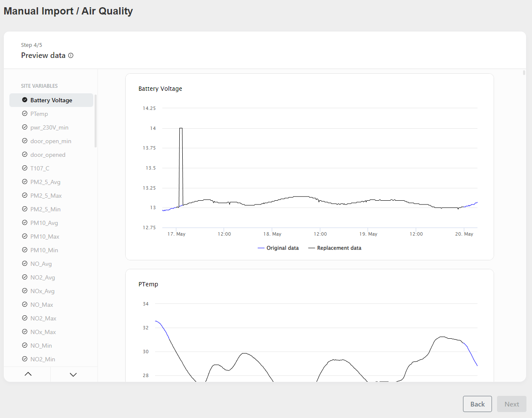Screen dimensions: 532x418
Task: Click the check icon beside door_opened
Action: tap(25, 155)
